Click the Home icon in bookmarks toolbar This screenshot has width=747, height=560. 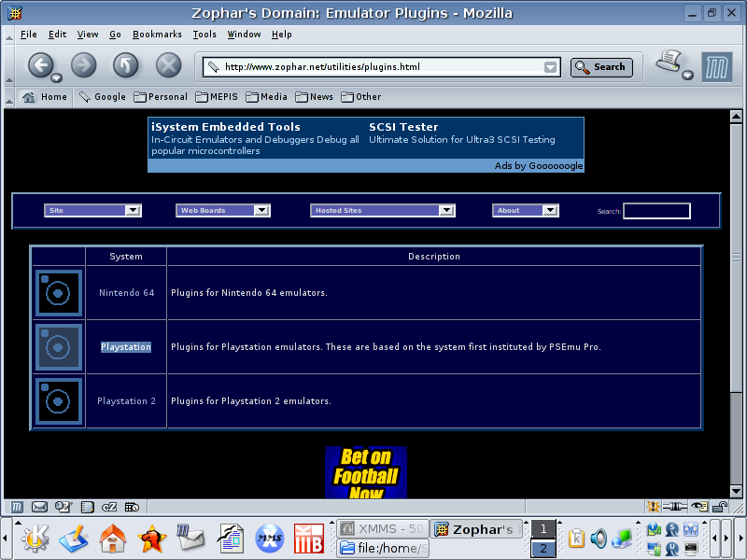pyautogui.click(x=45, y=97)
